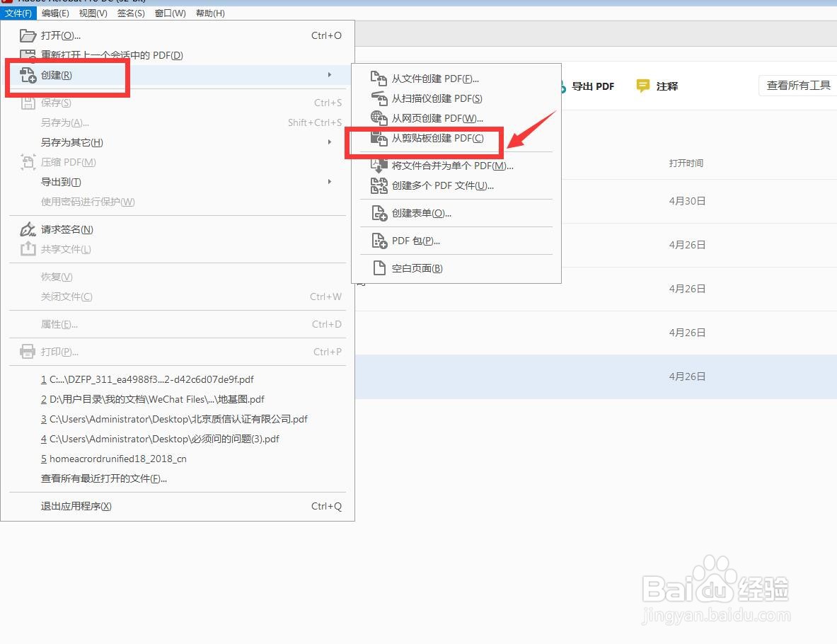This screenshot has height=644, width=837.
Task: Expand the 另存为其它(H) submenu arrow
Action: tap(330, 142)
